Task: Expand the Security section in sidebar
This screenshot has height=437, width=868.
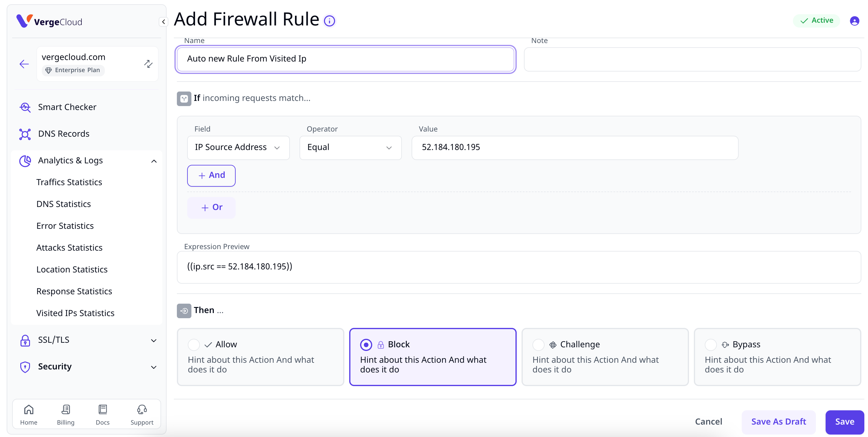Action: (87, 366)
